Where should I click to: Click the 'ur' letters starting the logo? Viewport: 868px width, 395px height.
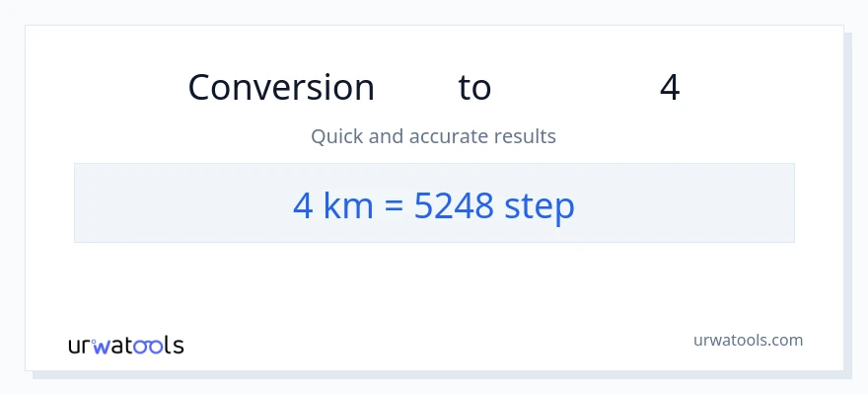pyautogui.click(x=80, y=346)
